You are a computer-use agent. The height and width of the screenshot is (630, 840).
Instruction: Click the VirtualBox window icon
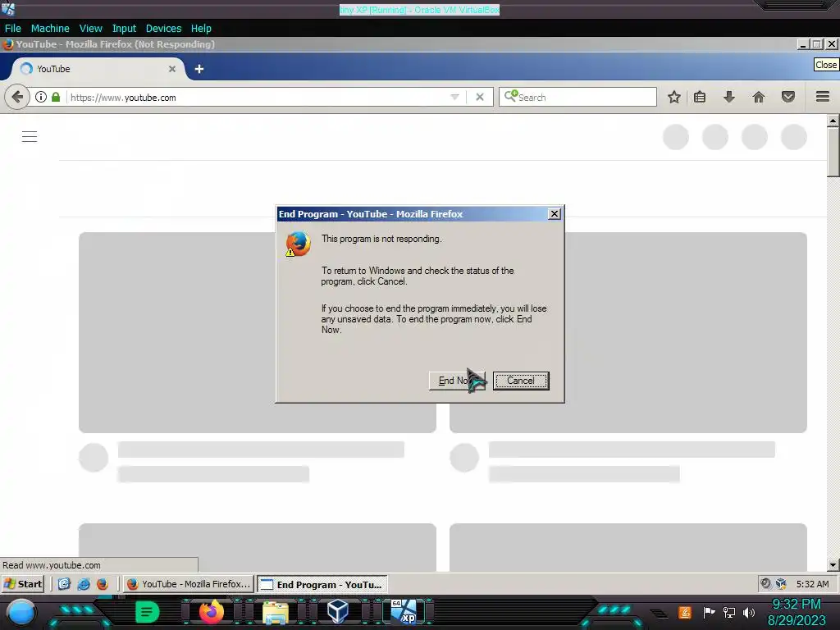pyautogui.click(x=8, y=8)
